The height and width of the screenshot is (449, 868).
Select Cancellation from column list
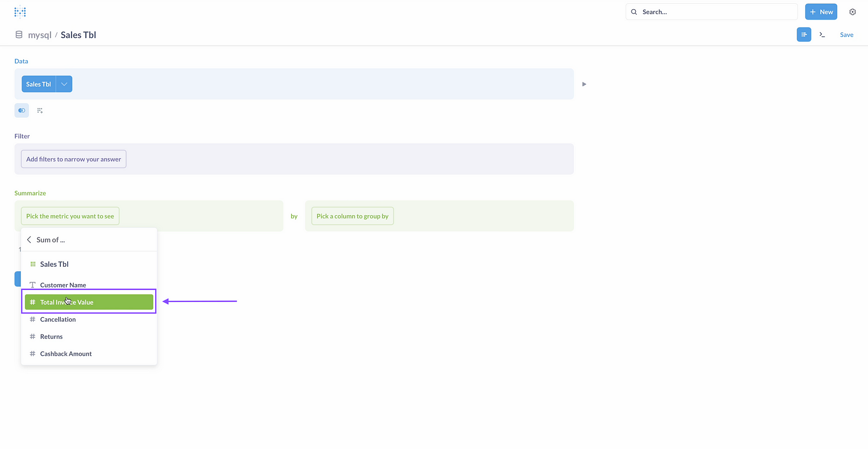coord(58,319)
